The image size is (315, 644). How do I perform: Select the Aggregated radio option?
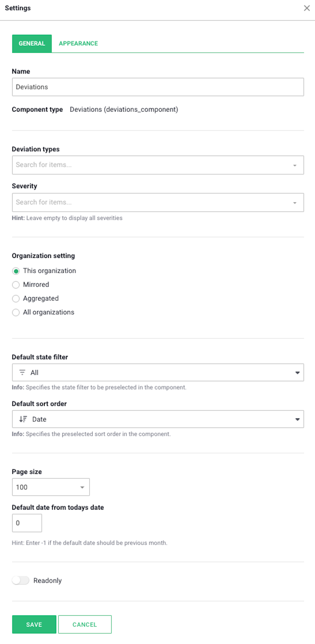16,299
